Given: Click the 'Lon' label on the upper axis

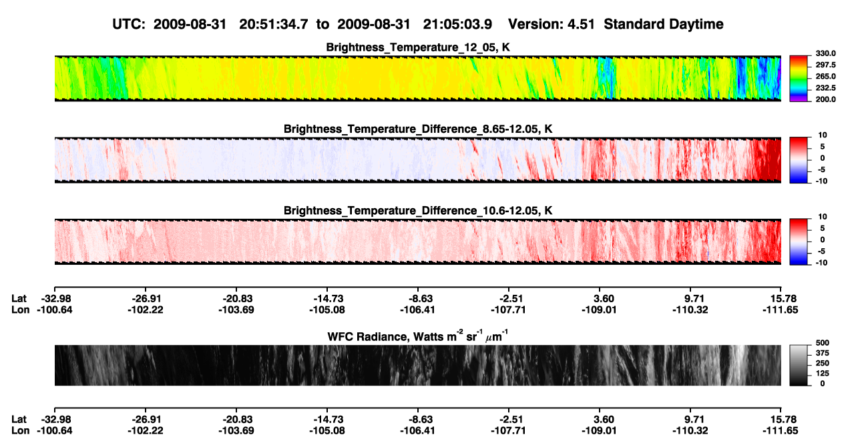Looking at the screenshot, I should point(21,310).
